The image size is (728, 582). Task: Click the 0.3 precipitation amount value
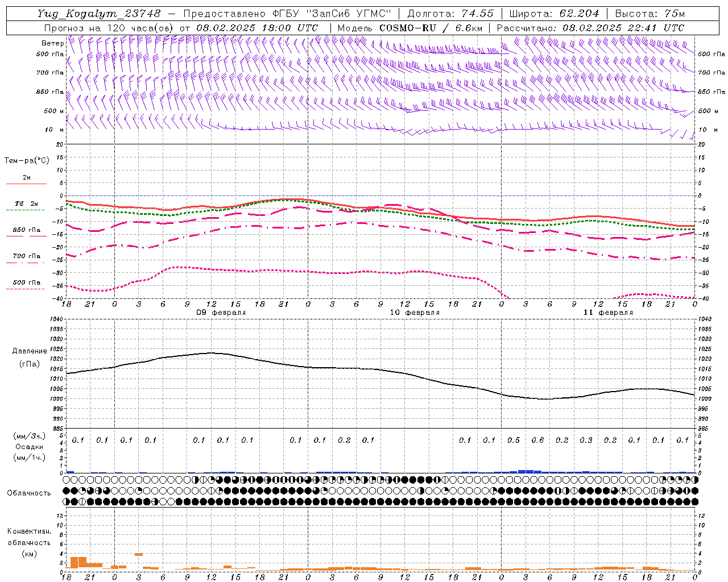pyautogui.click(x=586, y=440)
